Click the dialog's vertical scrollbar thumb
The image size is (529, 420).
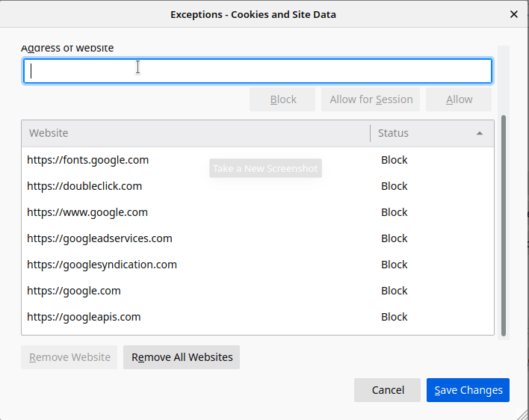click(x=504, y=226)
